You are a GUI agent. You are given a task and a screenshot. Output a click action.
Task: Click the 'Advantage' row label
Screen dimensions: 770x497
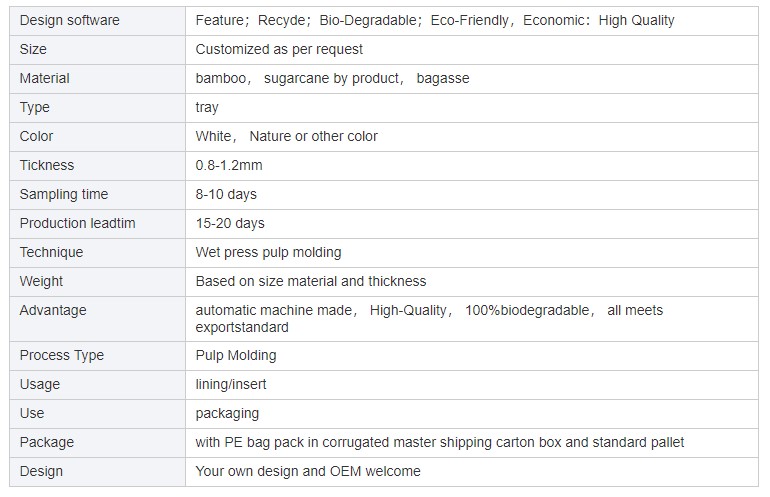point(53,310)
